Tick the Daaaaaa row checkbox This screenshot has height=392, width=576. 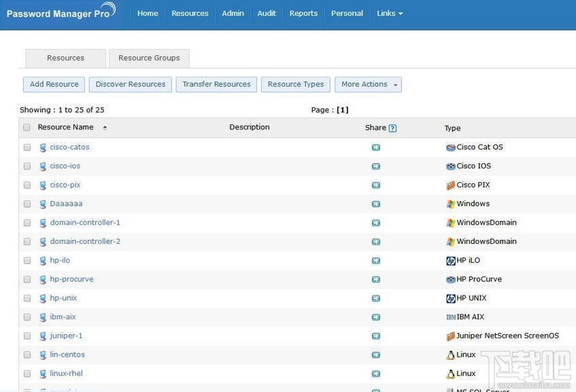tap(27, 204)
